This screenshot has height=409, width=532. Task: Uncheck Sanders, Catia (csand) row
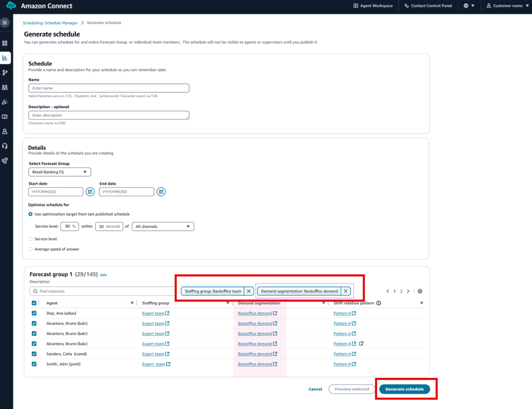point(34,354)
